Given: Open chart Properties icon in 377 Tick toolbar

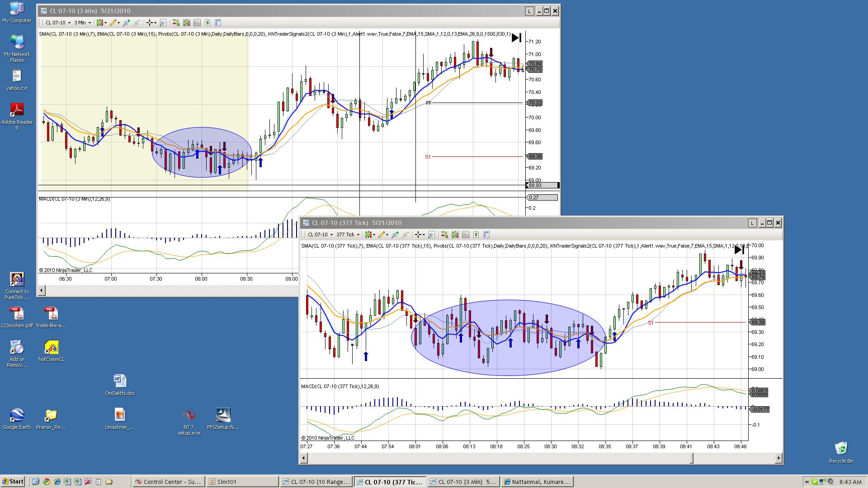Looking at the screenshot, I should coord(486,235).
